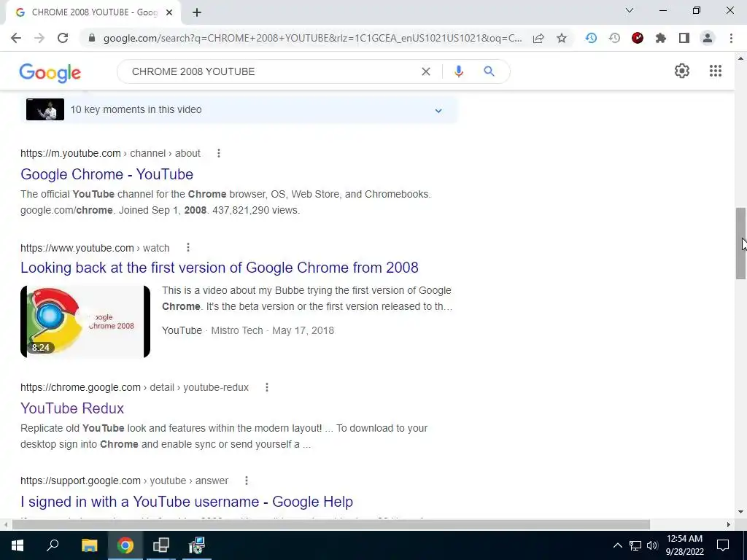The width and height of the screenshot is (747, 560).
Task: Open the red circular extension icon
Action: (x=638, y=38)
